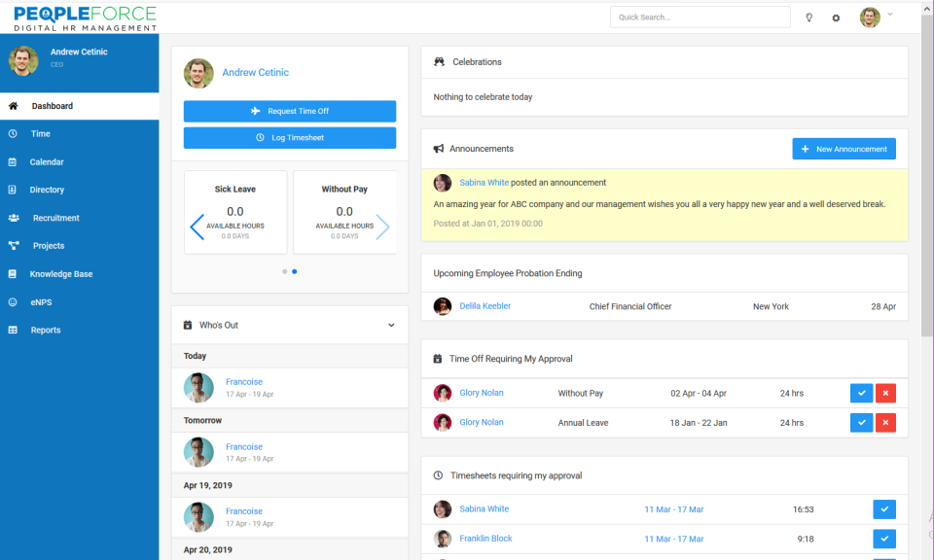This screenshot has width=934, height=560.
Task: Click Andrew Cetinic avatar in sidebar header
Action: pyautogui.click(x=23, y=60)
